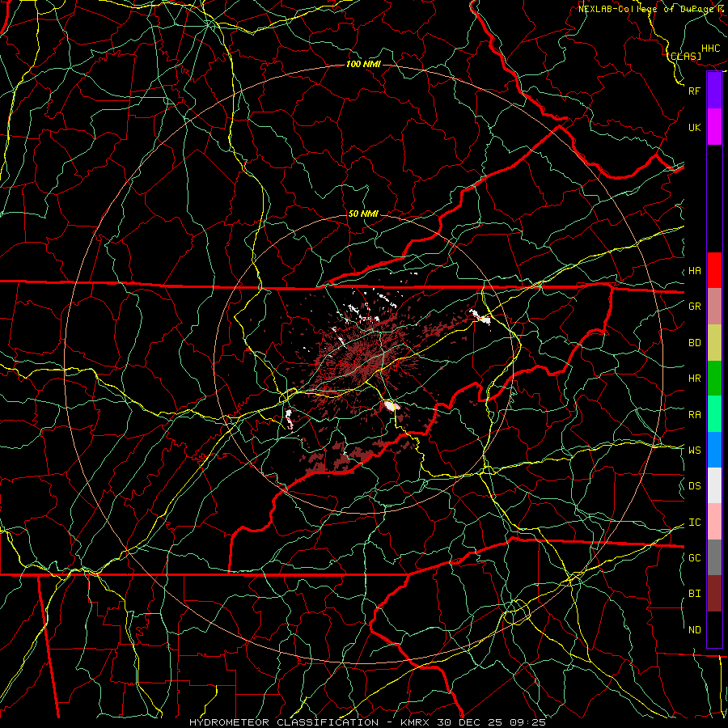Screen dimensions: 728x728
Task: Click the gray GC legend color swatch
Action: point(714,557)
